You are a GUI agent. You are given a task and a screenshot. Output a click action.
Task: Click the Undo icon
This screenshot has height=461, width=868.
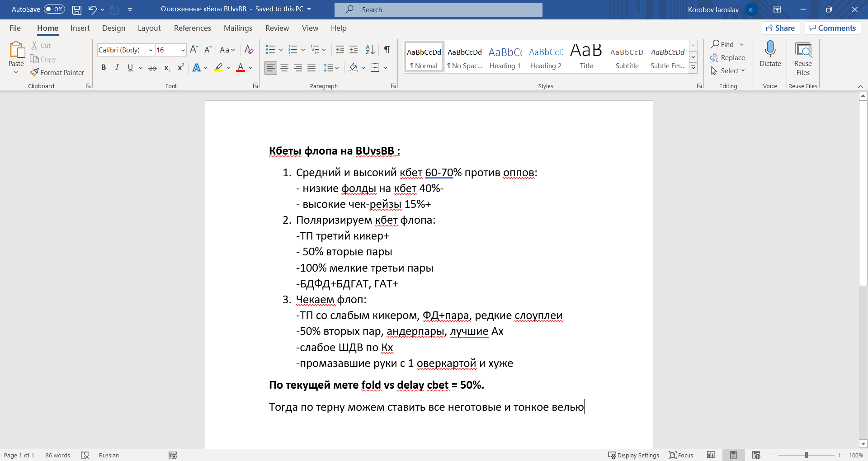click(92, 9)
